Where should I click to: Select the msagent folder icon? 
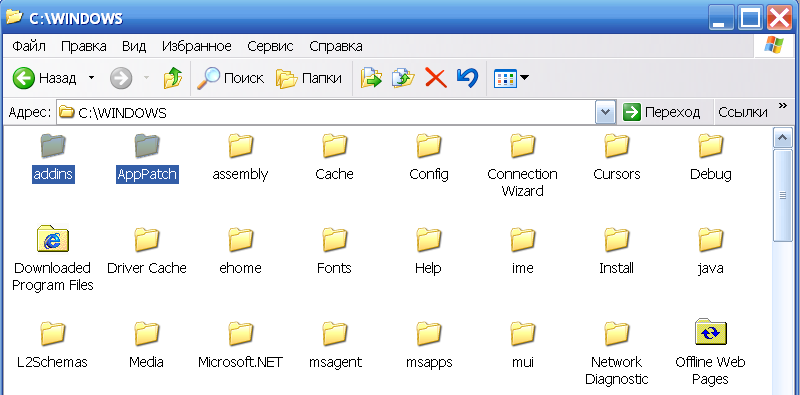click(335, 334)
